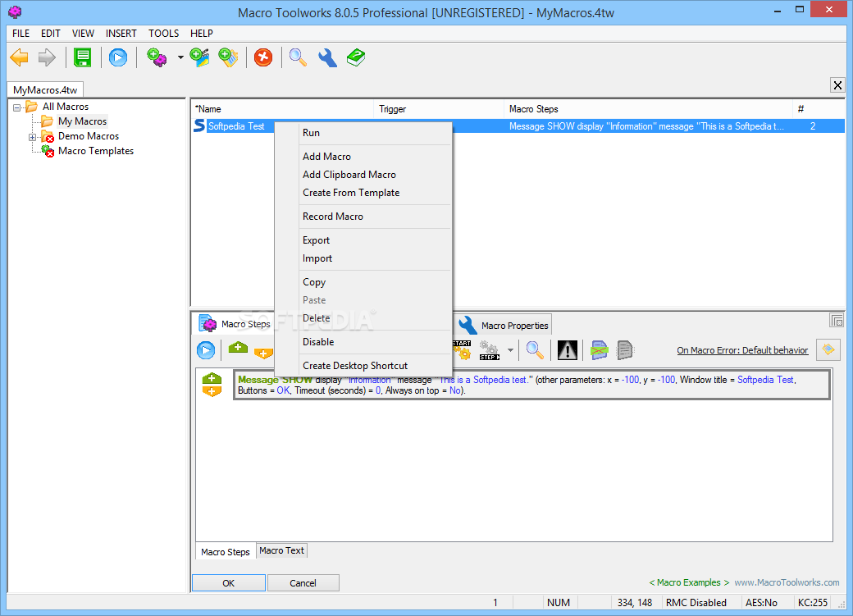Choose Import from the context menu
853x616 pixels.
coord(363,258)
